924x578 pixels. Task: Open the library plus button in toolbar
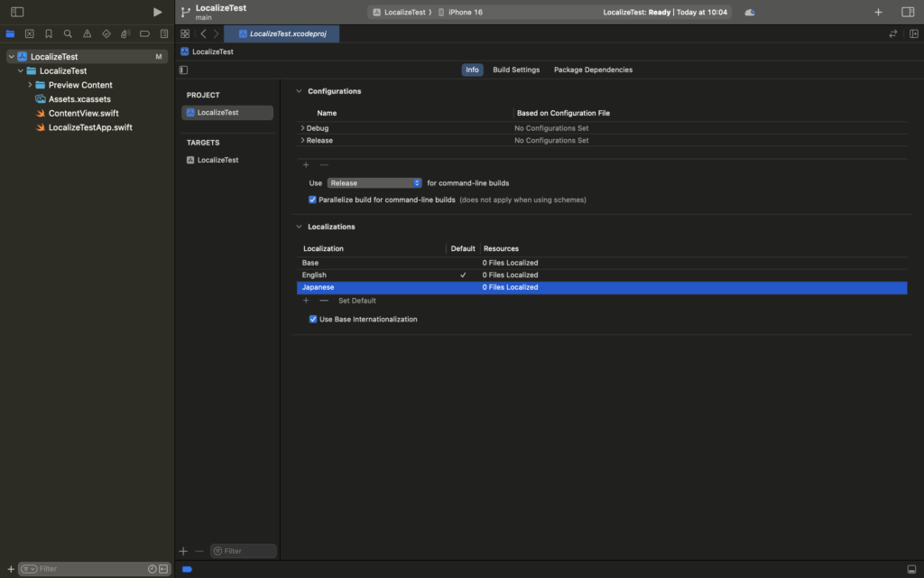(878, 12)
